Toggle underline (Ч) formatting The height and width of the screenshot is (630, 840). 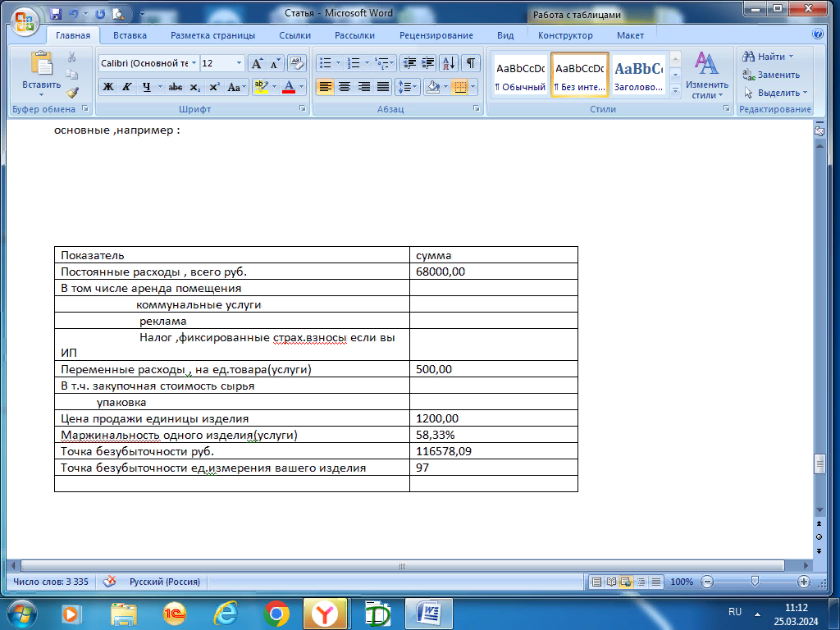pyautogui.click(x=146, y=87)
